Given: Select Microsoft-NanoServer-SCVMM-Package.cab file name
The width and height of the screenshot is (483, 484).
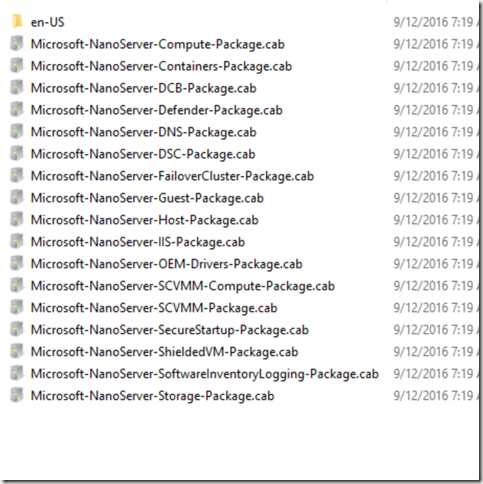Looking at the screenshot, I should pos(154,308).
